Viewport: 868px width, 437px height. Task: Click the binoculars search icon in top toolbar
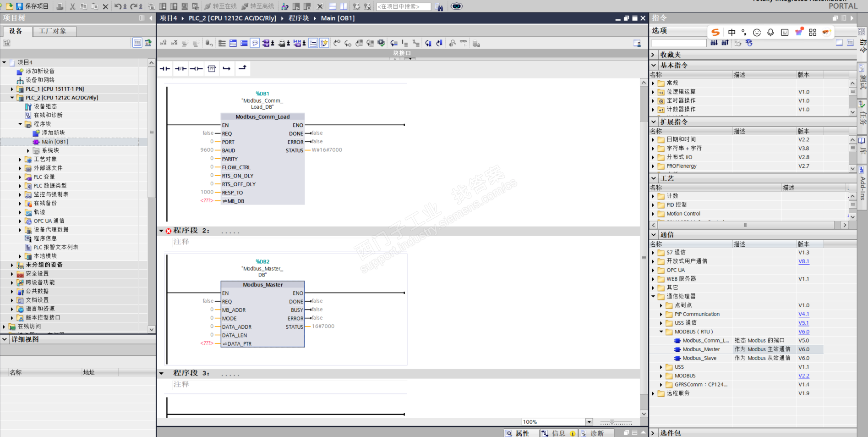coord(439,7)
